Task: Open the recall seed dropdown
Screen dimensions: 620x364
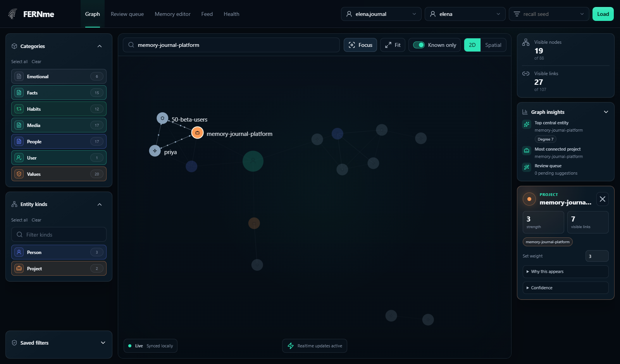Action: 549,14
